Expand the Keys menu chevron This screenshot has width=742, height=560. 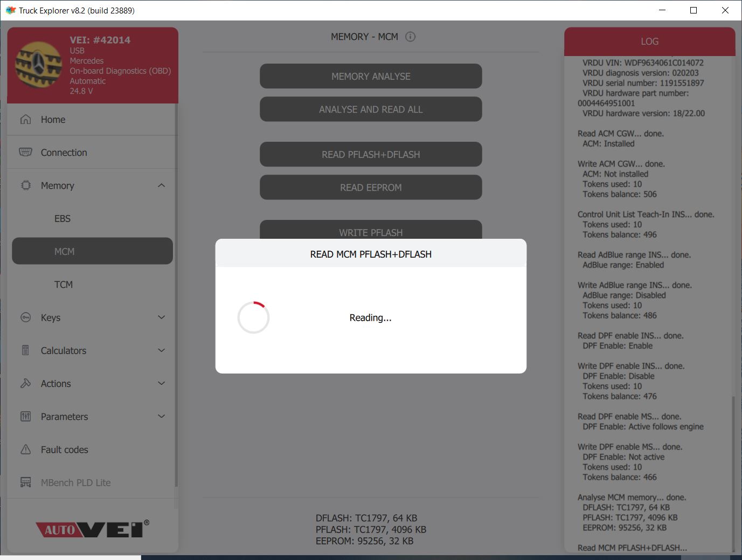pos(161,317)
